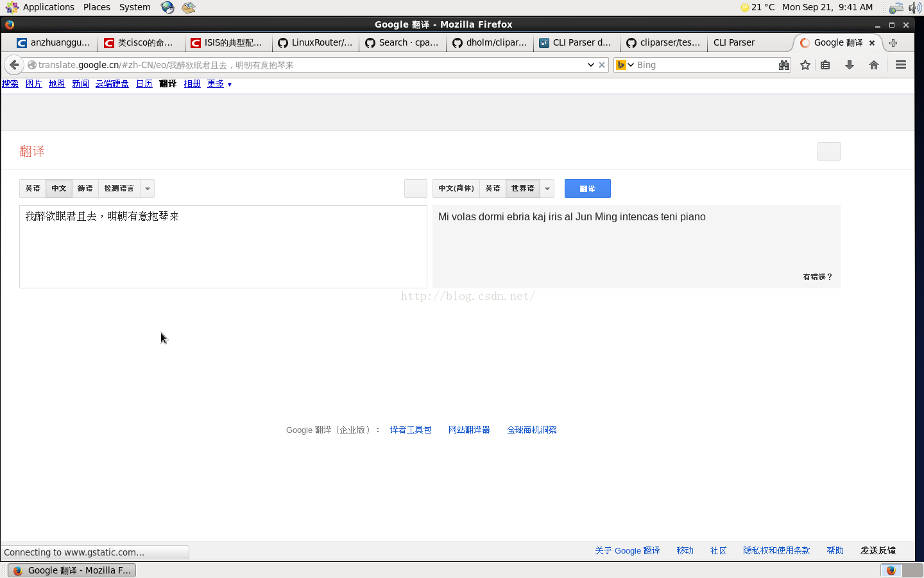Switch to the cliparser/tes... tab
Image resolution: width=924 pixels, height=578 pixels.
point(665,43)
